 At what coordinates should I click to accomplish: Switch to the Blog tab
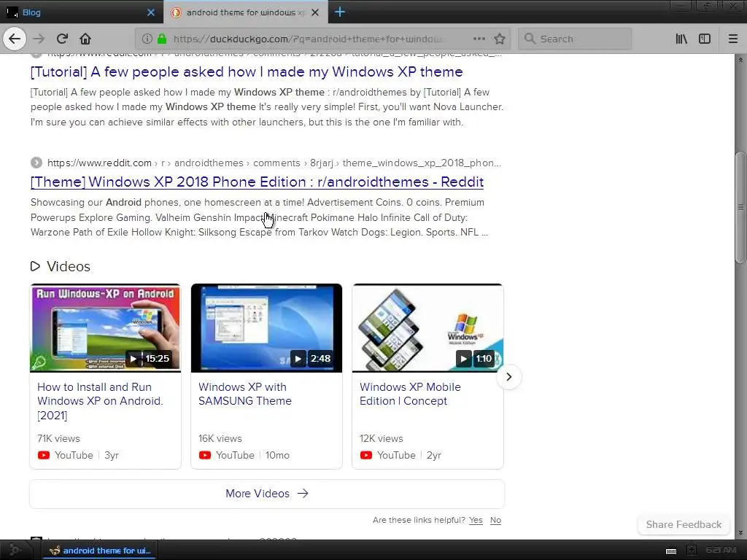[81, 12]
